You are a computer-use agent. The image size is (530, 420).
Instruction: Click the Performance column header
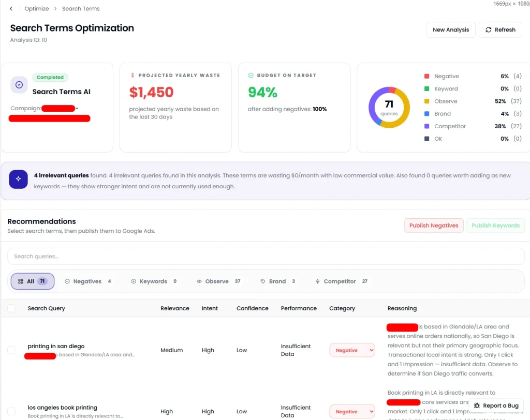[299, 308]
